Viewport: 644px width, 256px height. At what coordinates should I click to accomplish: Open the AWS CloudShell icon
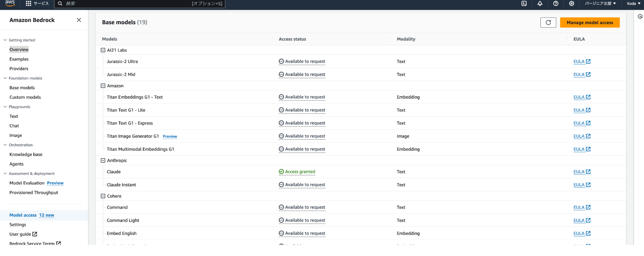pyautogui.click(x=524, y=4)
